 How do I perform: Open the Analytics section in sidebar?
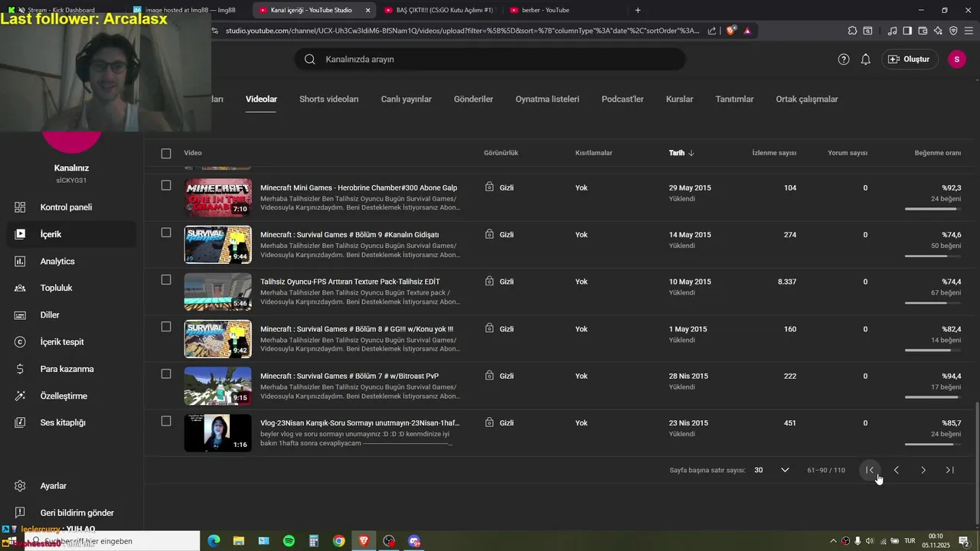(72, 261)
